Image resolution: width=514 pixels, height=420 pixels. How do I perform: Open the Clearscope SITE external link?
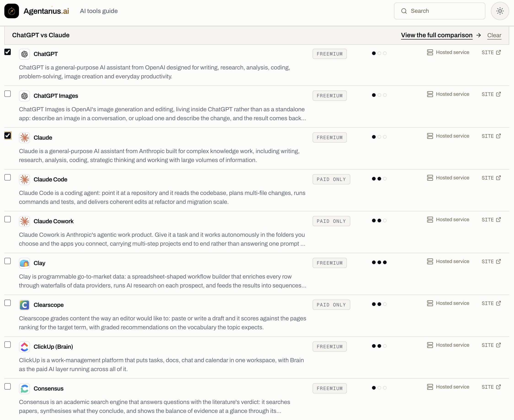coord(491,304)
